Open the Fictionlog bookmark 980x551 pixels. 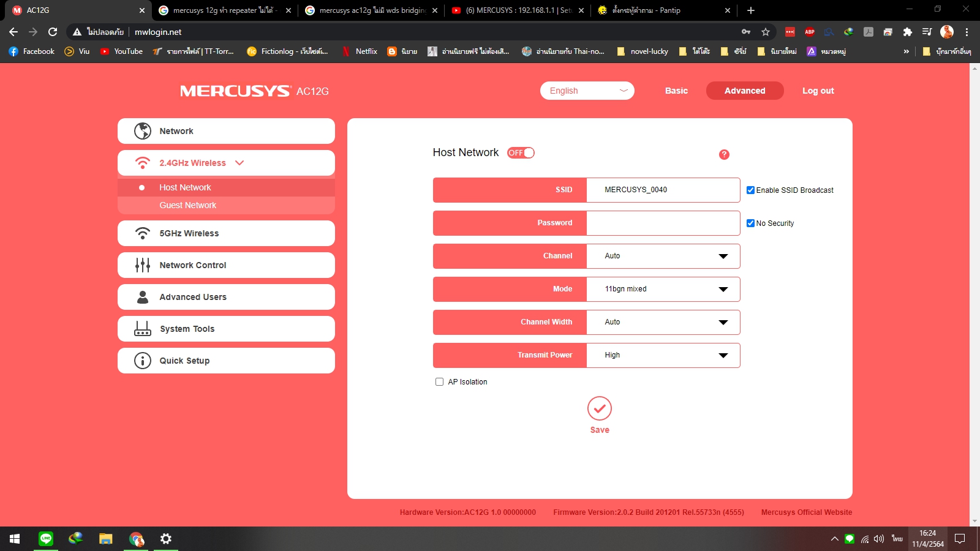tap(287, 51)
